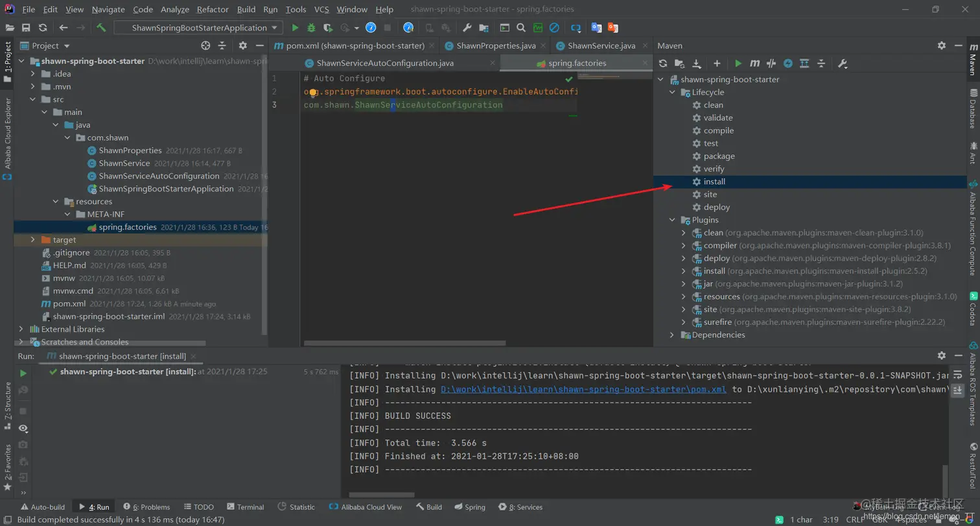Click the Save All toolbar icon
Viewport: 980px width, 526px height.
[26, 28]
